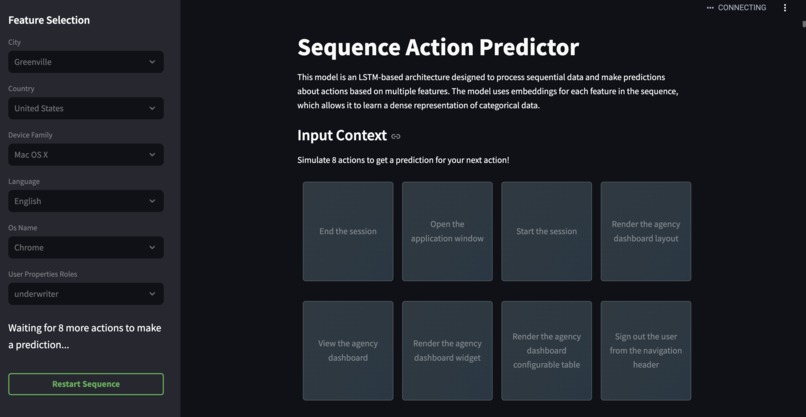Click the CONNECTING status indicator
The height and width of the screenshot is (417, 806).
pyautogui.click(x=736, y=8)
